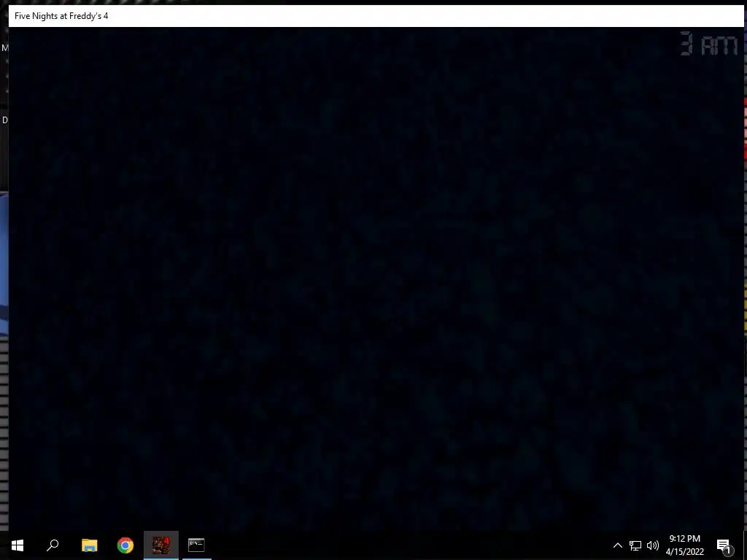Open the Windows Start menu
The height and width of the screenshot is (560, 747).
tap(18, 545)
